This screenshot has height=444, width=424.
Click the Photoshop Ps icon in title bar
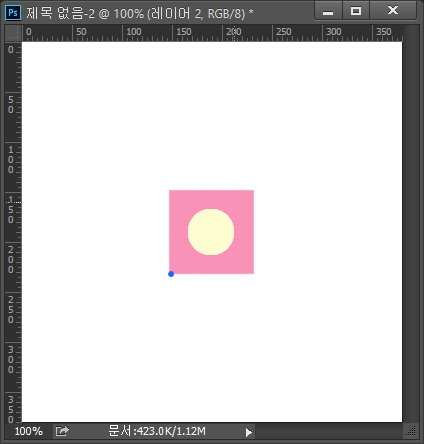pyautogui.click(x=13, y=13)
